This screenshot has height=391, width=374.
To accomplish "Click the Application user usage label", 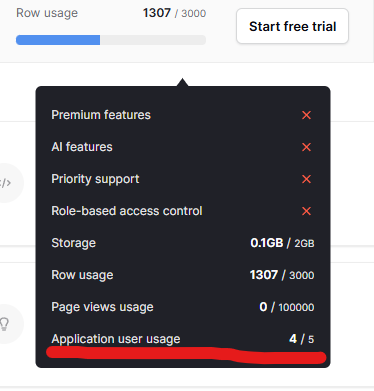I will [x=116, y=339].
